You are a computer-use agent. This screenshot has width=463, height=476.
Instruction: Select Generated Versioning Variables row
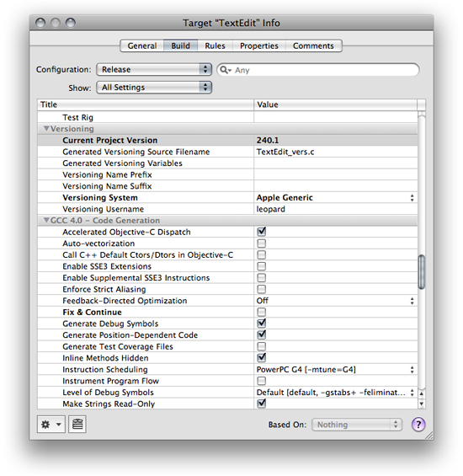pos(227,163)
